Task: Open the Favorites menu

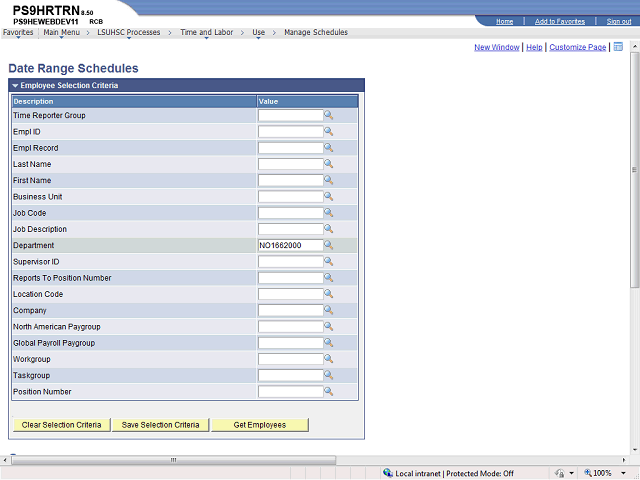Action: (18, 32)
